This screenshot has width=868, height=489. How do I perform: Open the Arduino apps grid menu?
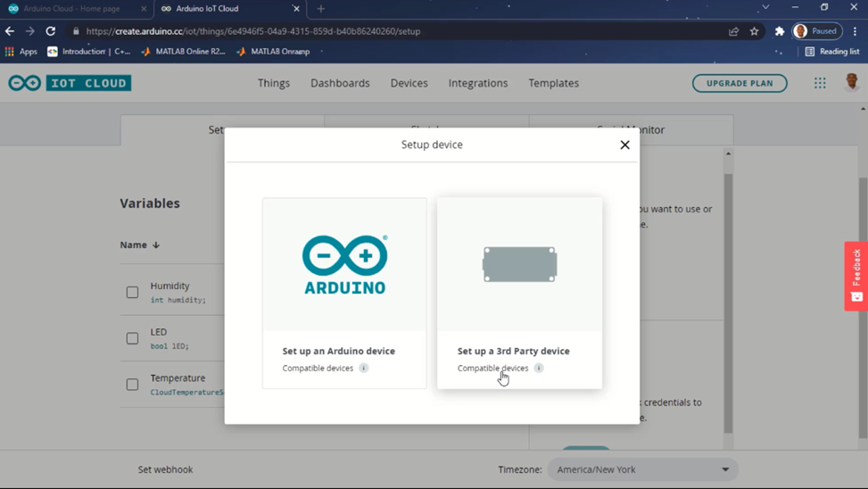tap(820, 83)
